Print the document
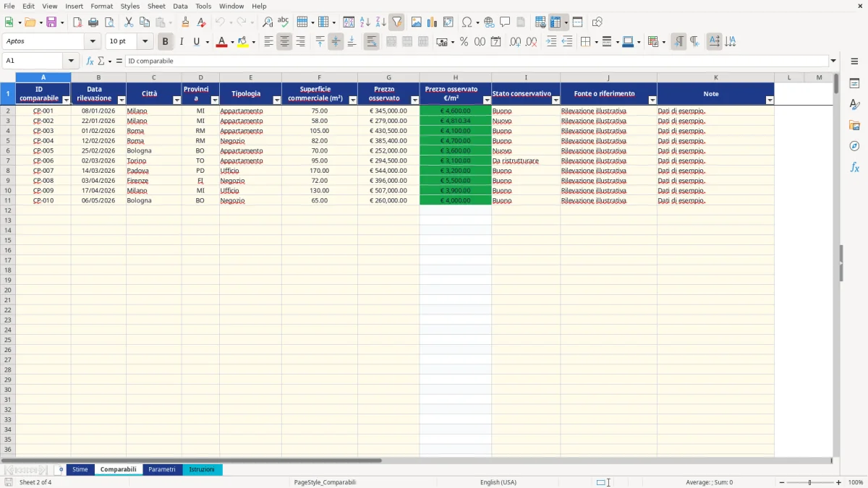Viewport: 868px width, 488px height. tap(93, 22)
